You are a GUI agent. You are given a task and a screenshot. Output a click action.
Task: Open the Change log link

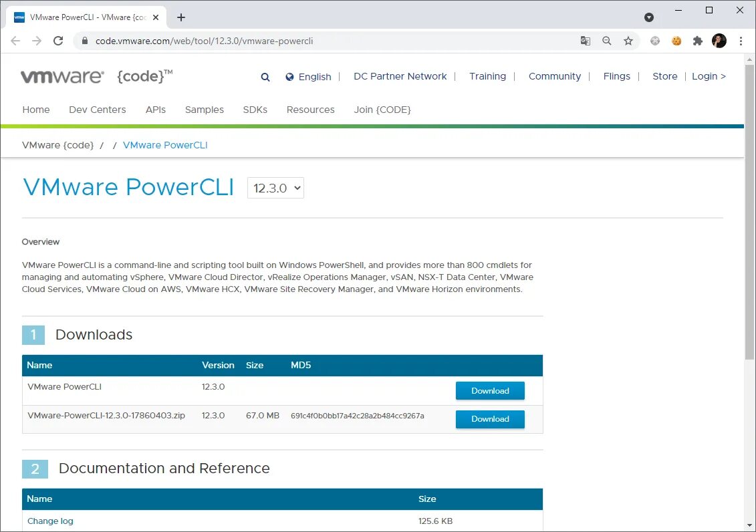(50, 521)
